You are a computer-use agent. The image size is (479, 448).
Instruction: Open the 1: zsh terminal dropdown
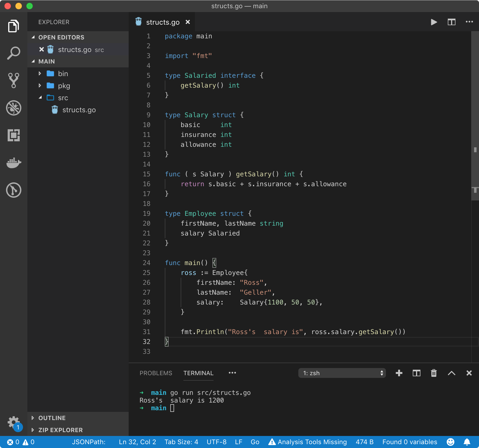[342, 373]
